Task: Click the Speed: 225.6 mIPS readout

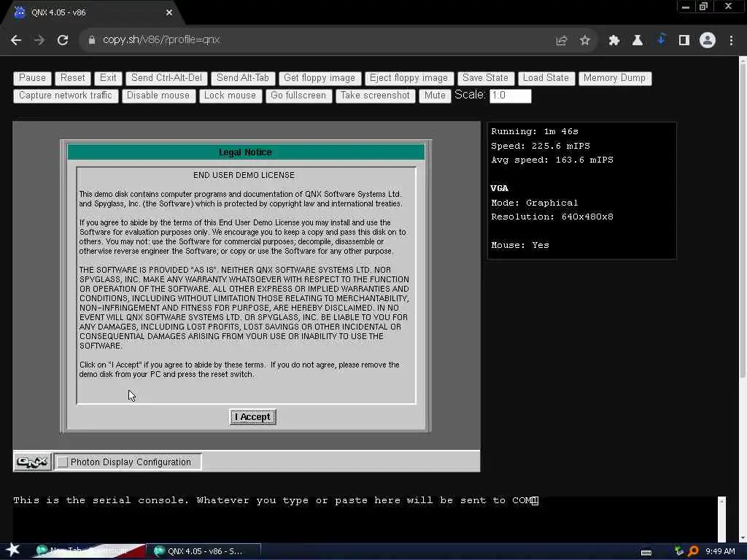Action: coord(541,146)
